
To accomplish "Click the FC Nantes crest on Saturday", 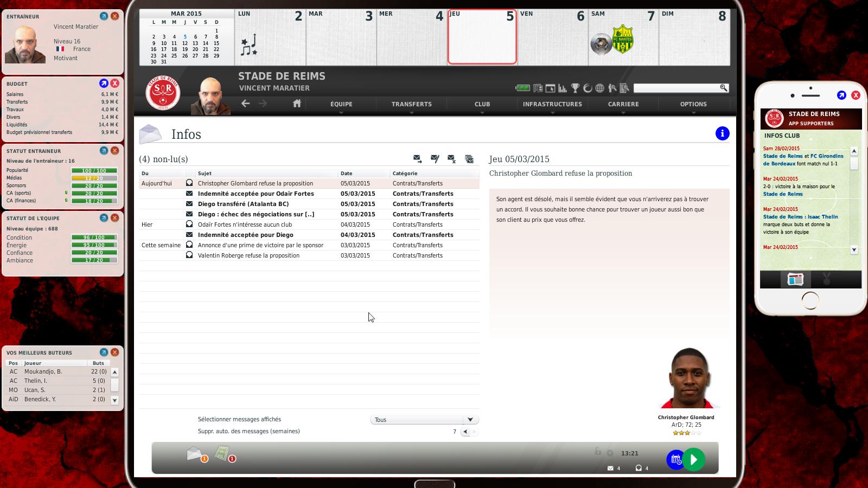I will point(623,39).
